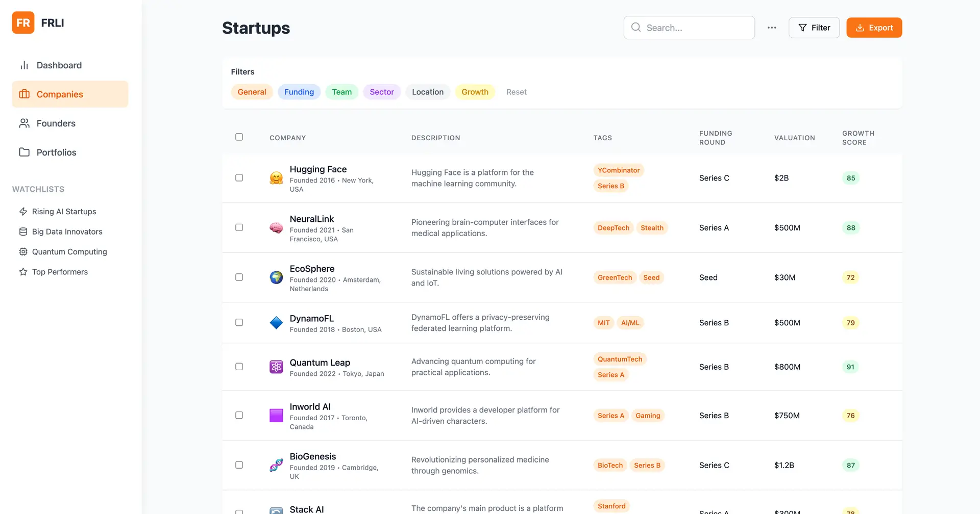Click the FR logo icon

coord(23,22)
